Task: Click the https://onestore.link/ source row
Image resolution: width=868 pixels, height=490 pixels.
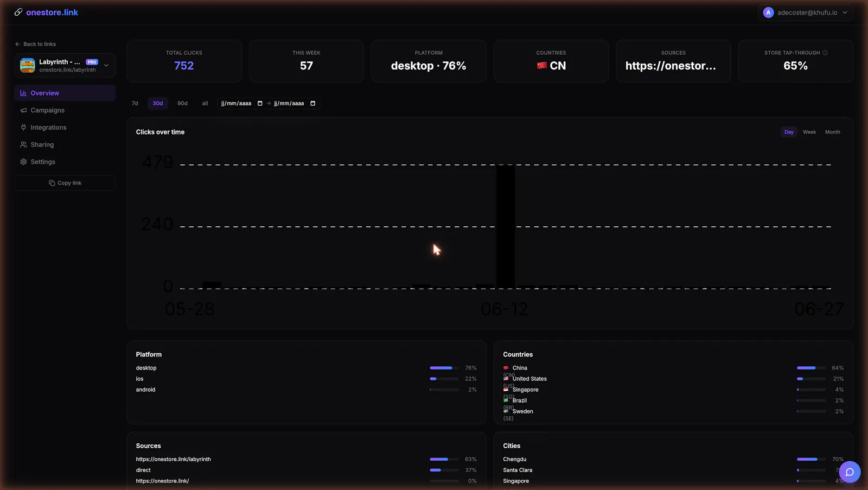Action: pos(306,481)
